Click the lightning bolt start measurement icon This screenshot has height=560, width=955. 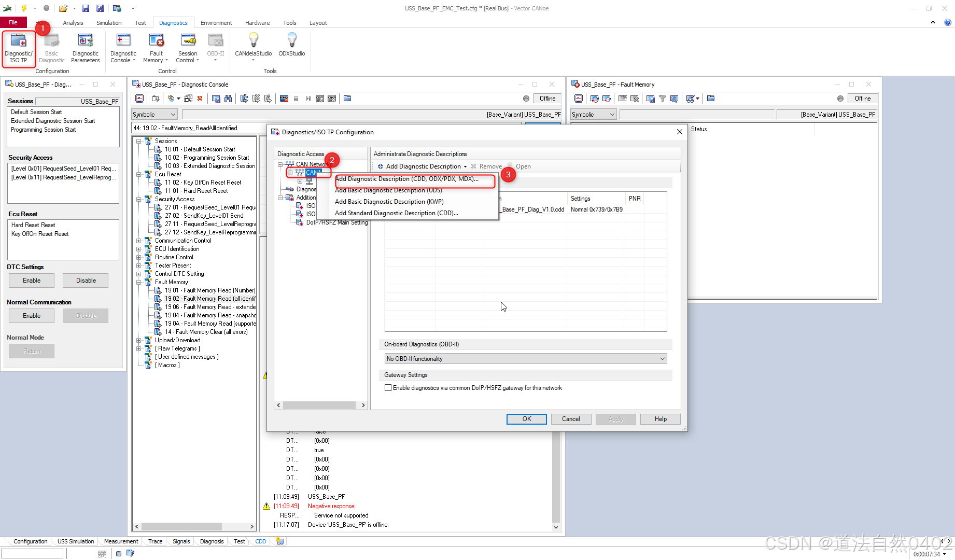(24, 8)
